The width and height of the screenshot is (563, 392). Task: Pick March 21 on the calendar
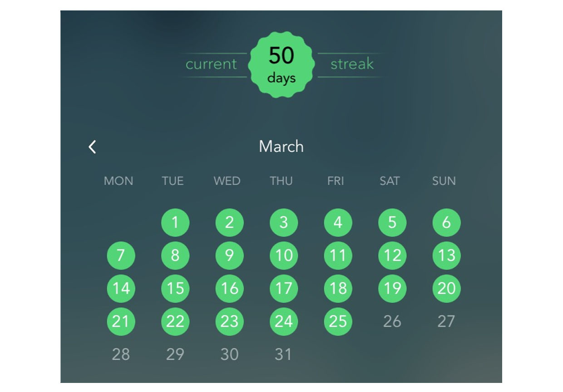(121, 321)
